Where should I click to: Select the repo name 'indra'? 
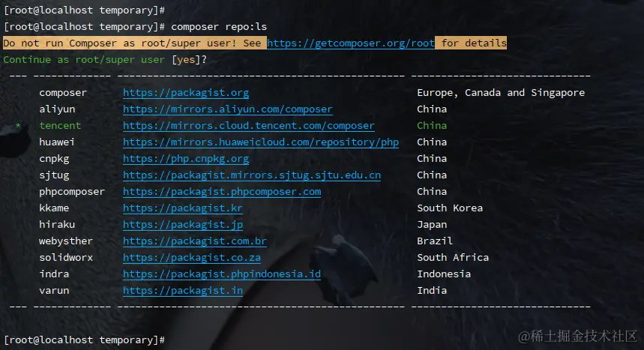tap(54, 274)
